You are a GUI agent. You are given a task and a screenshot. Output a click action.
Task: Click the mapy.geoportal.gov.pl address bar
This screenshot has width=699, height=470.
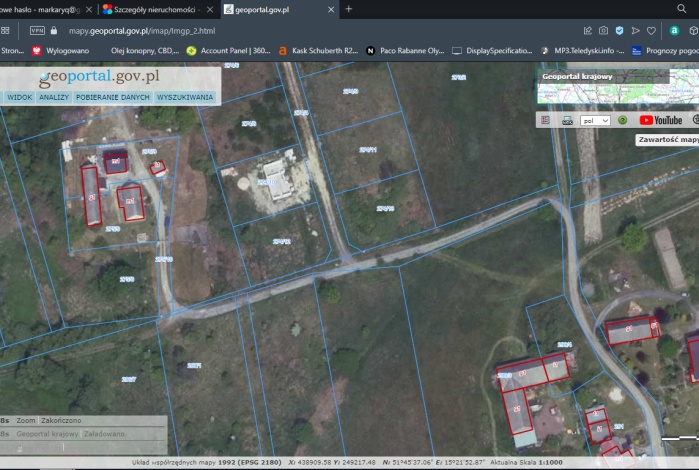click(142, 31)
